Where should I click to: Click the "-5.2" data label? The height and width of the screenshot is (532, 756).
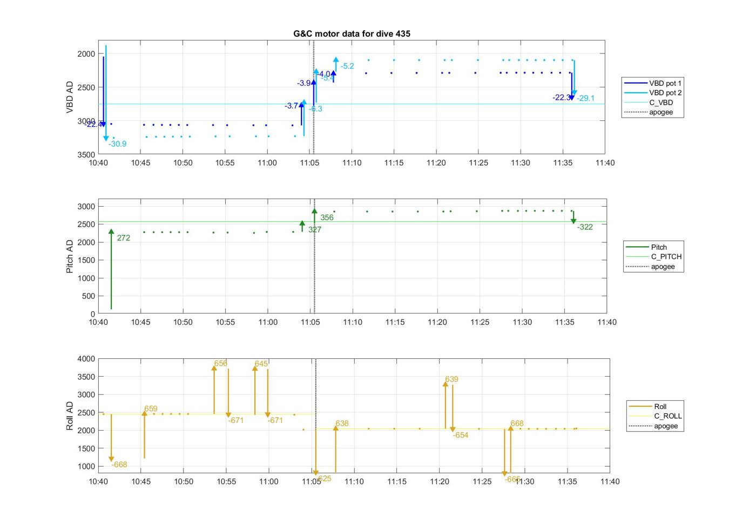347,66
